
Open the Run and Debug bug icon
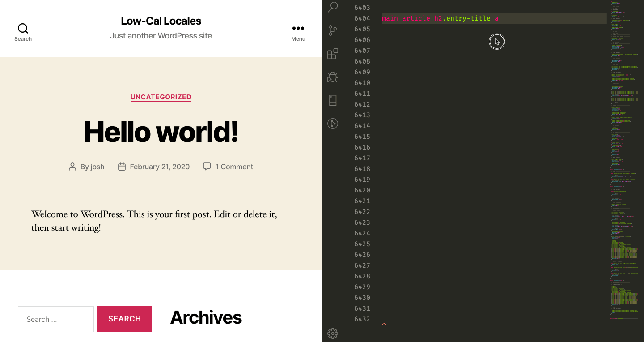[333, 77]
